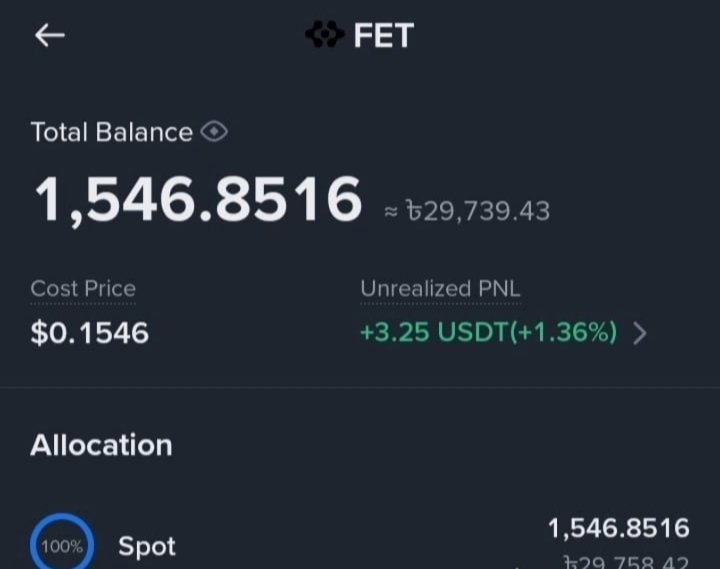Screen dimensions: 720x569
Task: Tap the Unrealized PNL label
Action: click(440, 289)
